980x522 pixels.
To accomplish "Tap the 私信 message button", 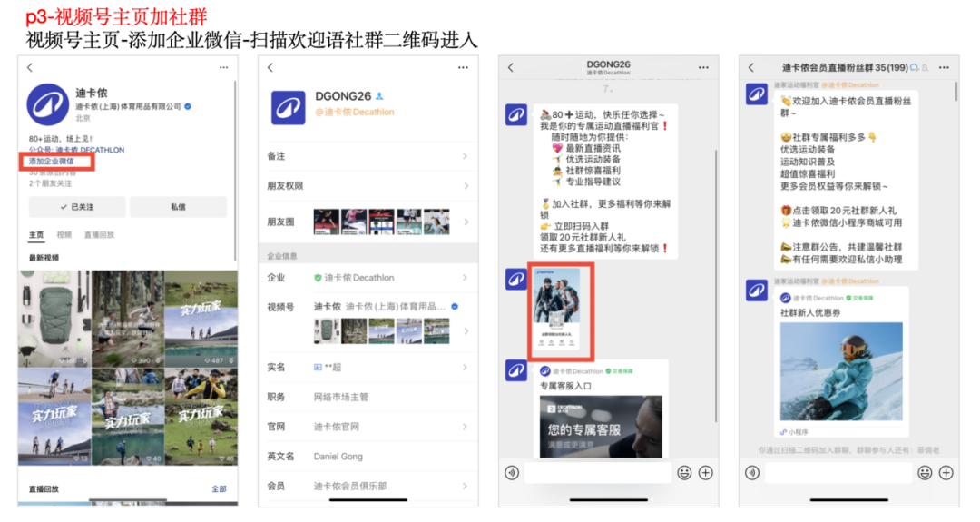I will [x=178, y=207].
